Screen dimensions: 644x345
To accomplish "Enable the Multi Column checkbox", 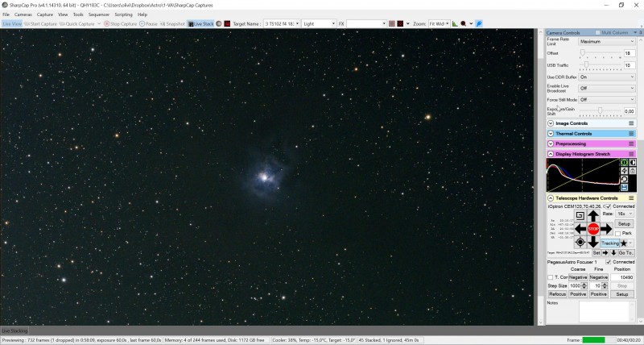I will tap(598, 32).
